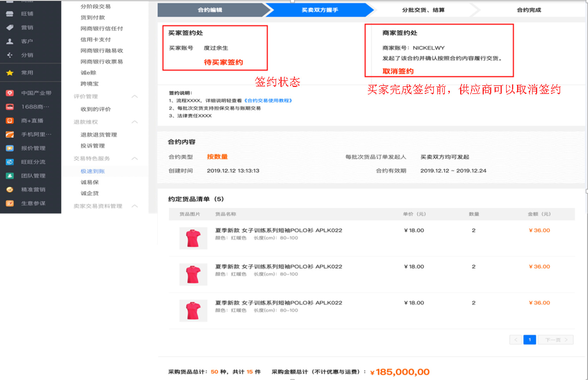Collapse the 退款维权 section chevron
588x380 pixels.
tap(135, 122)
